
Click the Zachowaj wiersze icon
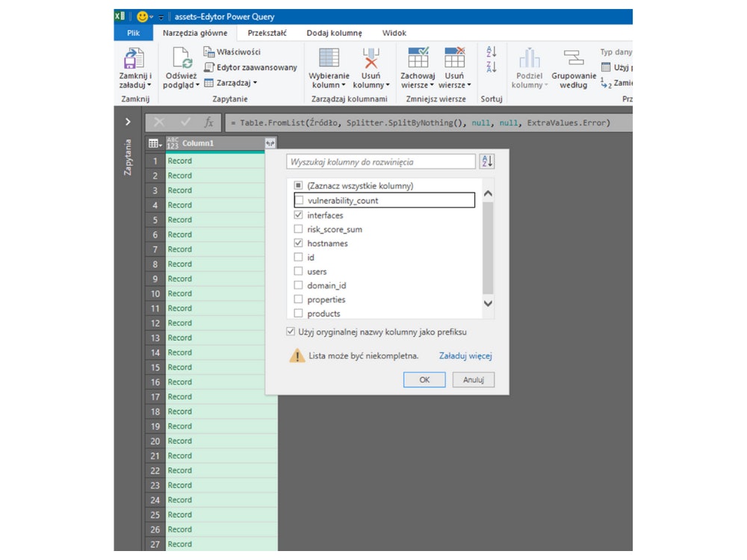[x=418, y=58]
